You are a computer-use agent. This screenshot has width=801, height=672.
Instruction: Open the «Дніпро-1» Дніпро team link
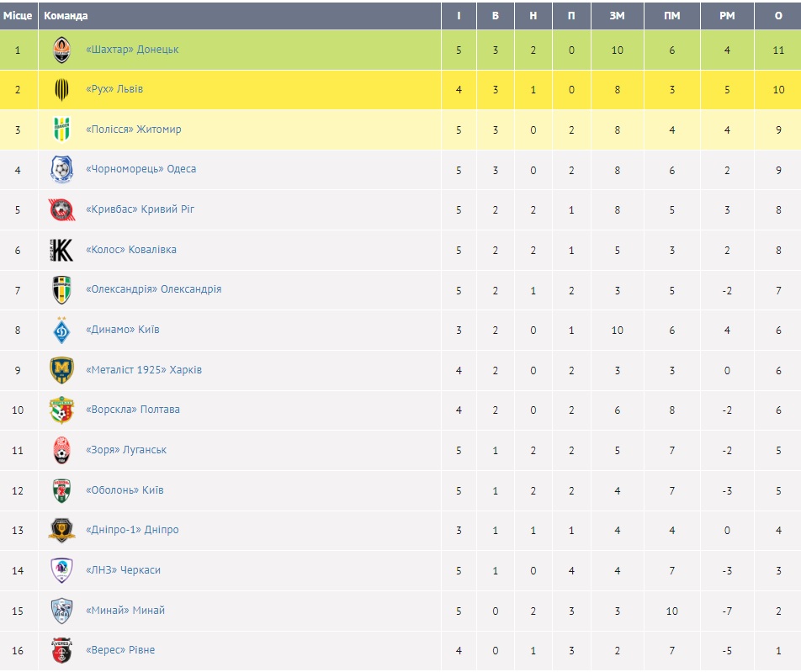(x=132, y=530)
